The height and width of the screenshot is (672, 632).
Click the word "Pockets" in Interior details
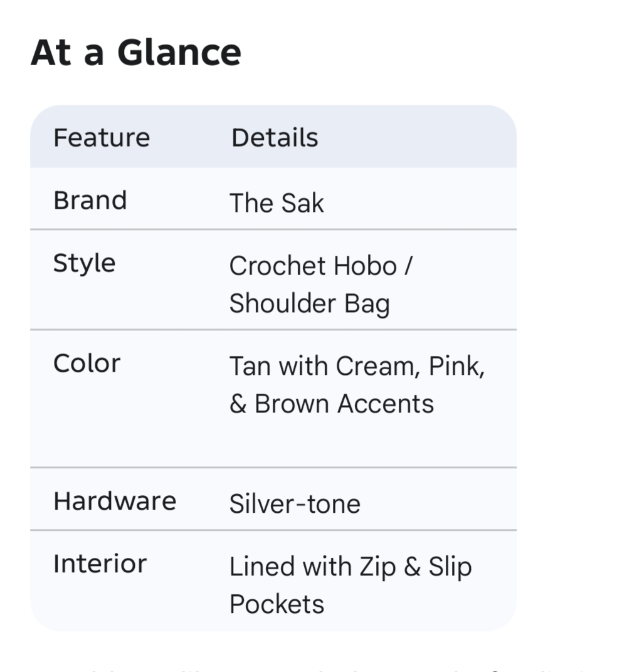pyautogui.click(x=276, y=604)
